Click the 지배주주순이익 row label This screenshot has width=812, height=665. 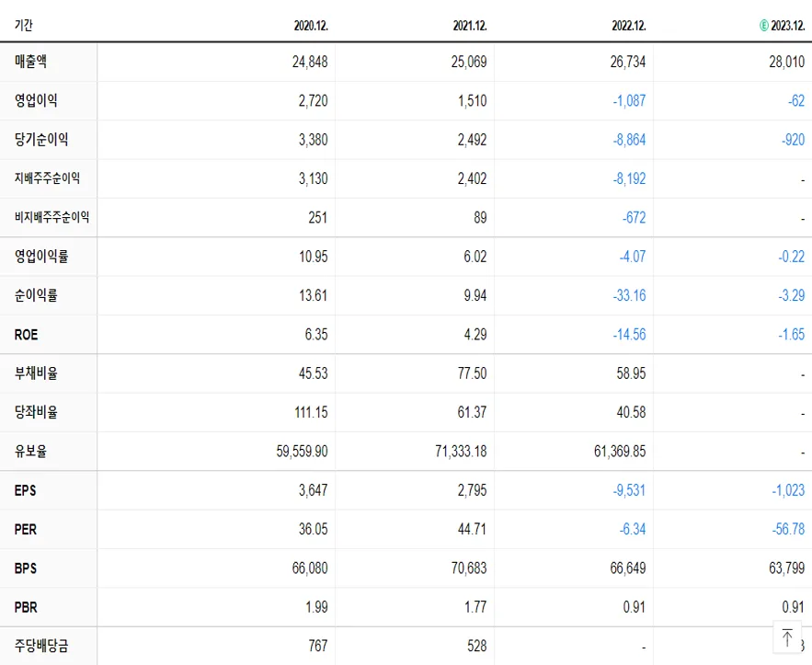click(47, 178)
